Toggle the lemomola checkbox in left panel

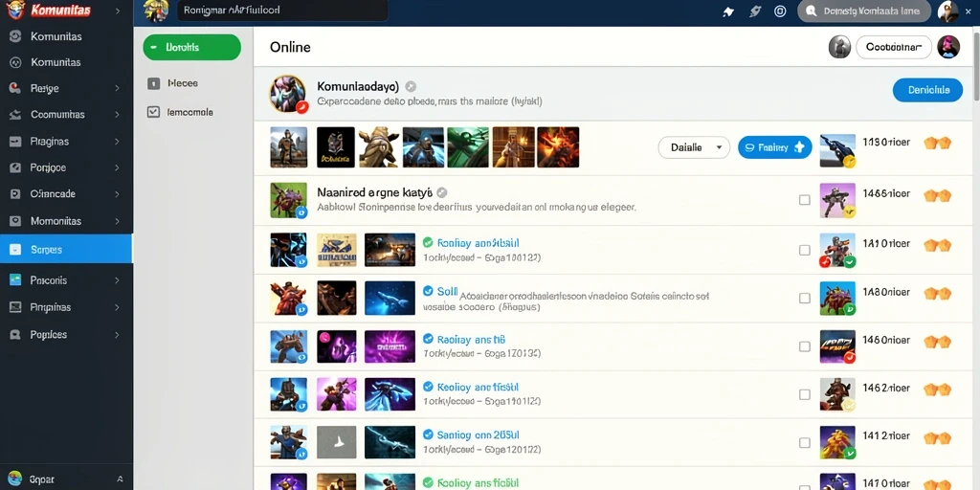[153, 112]
